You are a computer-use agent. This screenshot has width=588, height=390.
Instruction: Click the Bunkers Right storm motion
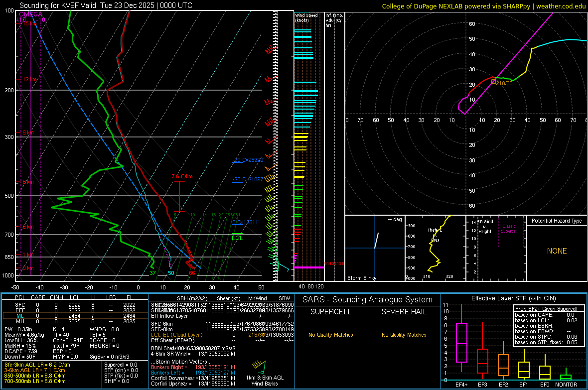(193, 367)
